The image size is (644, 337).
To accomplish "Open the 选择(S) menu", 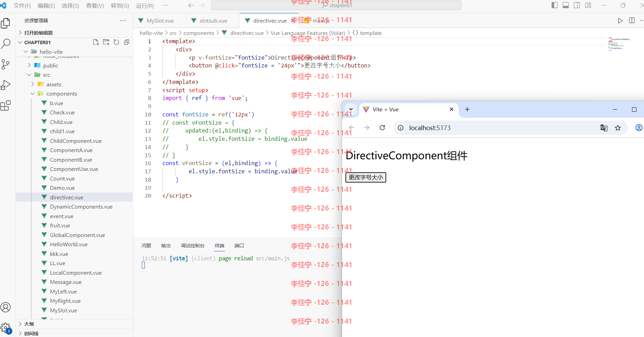I will 71,5.
